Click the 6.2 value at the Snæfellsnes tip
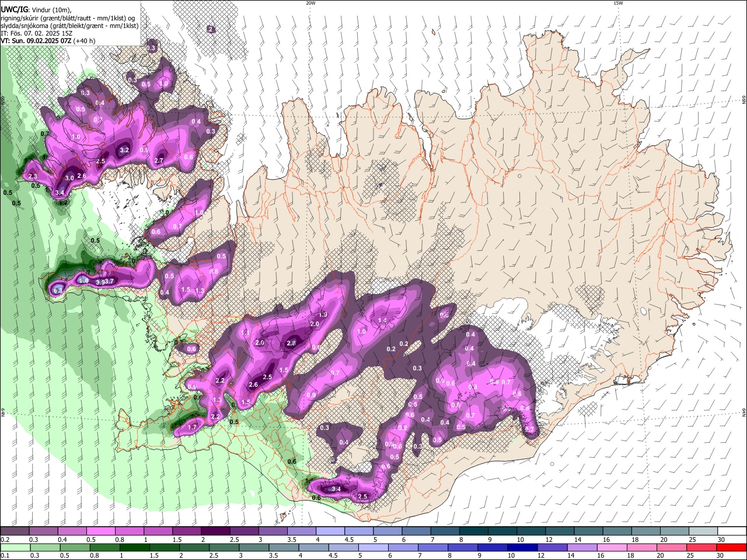This screenshot has height=560, width=747. tap(58, 290)
